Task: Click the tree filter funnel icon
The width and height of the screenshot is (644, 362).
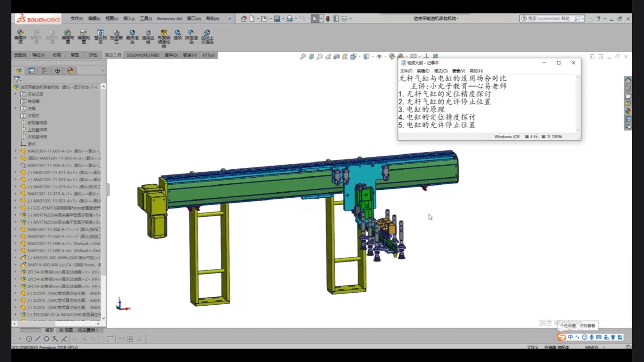Action: click(x=17, y=79)
